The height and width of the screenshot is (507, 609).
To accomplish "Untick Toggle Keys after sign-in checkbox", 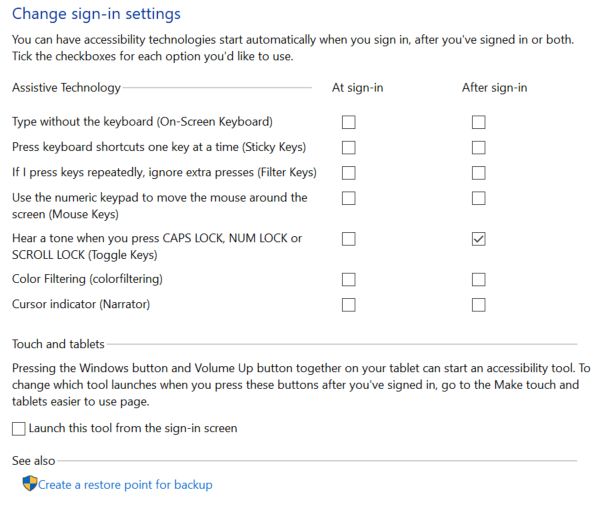I will (478, 239).
